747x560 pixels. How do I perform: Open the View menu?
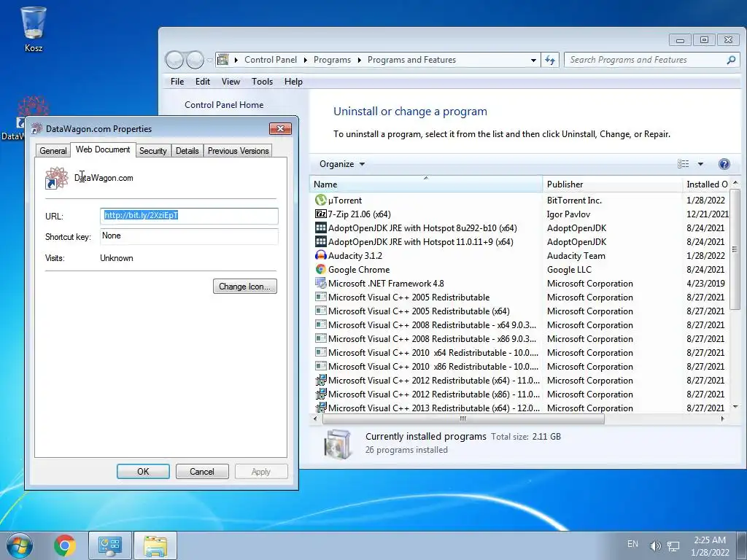coord(231,82)
